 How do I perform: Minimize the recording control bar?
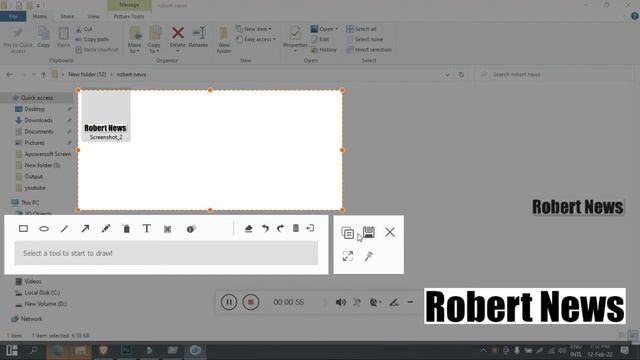410,302
